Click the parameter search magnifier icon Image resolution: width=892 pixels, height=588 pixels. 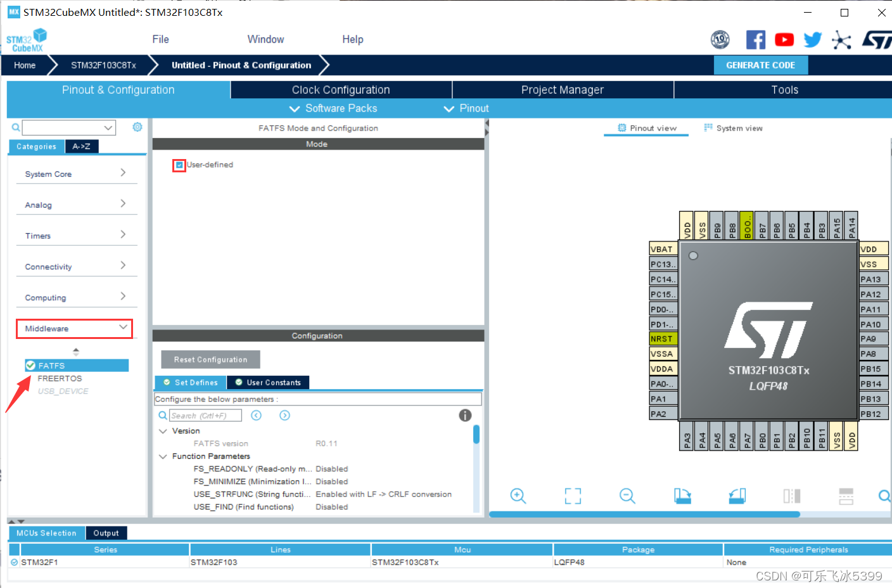pyautogui.click(x=163, y=416)
